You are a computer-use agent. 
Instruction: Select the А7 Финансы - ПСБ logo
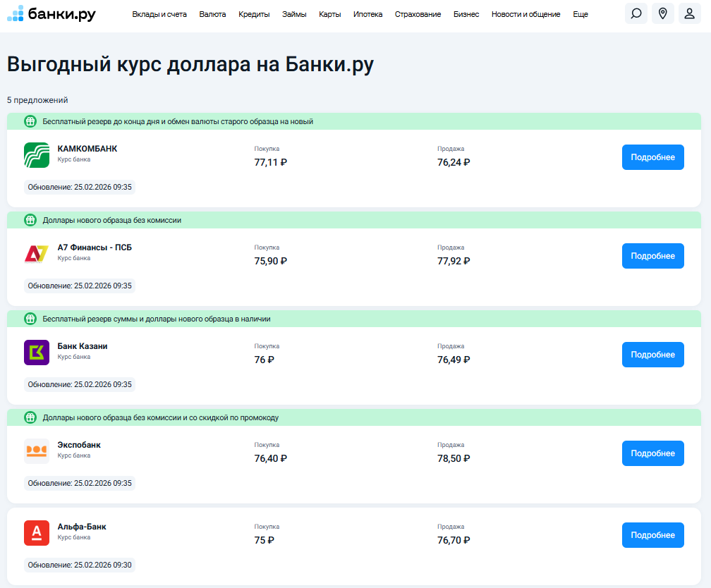tap(37, 252)
